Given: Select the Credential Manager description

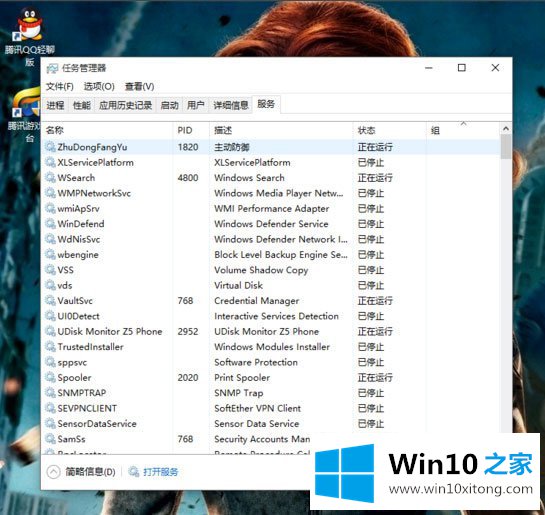Looking at the screenshot, I should [x=257, y=301].
